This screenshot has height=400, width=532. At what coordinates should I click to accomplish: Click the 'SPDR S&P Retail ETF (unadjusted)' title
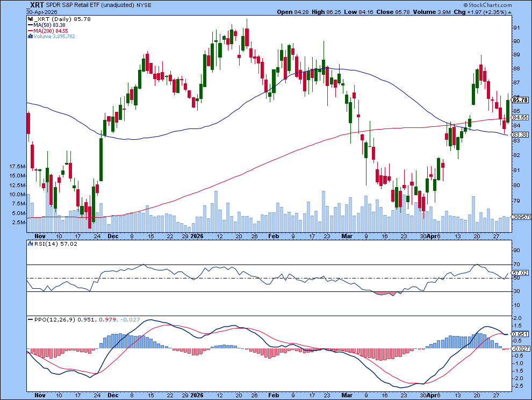point(90,5)
